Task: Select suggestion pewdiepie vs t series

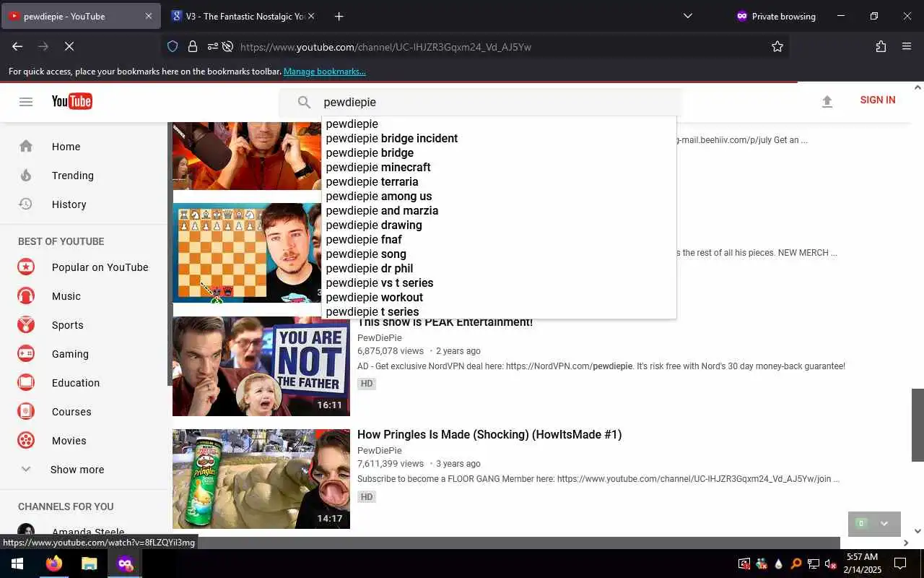Action: [499, 283]
